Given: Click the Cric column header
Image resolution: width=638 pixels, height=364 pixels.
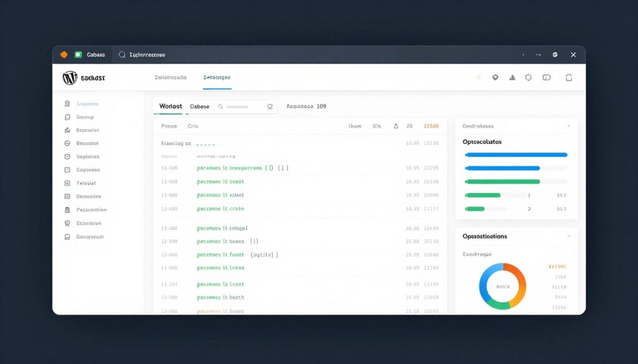Looking at the screenshot, I should pyautogui.click(x=193, y=126).
